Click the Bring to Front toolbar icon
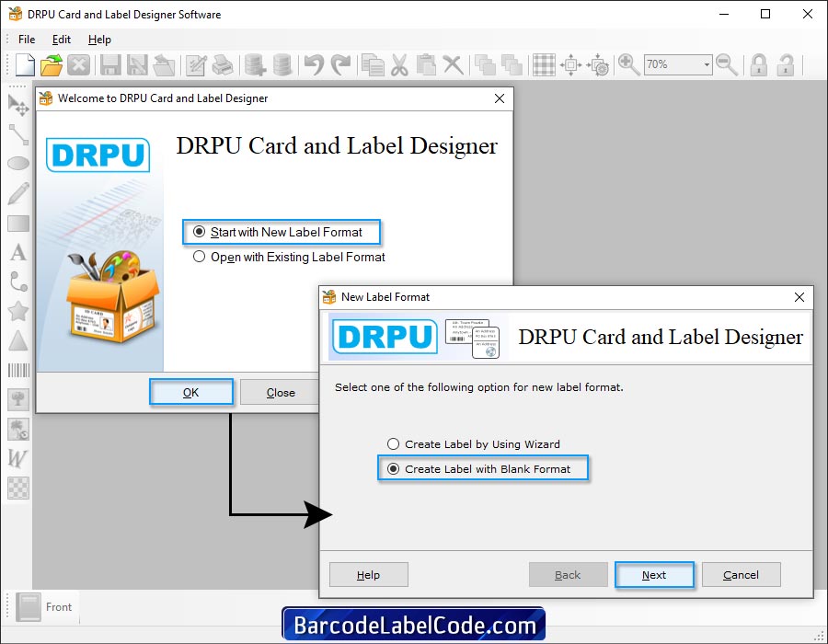The width and height of the screenshot is (828, 644). pos(485,65)
